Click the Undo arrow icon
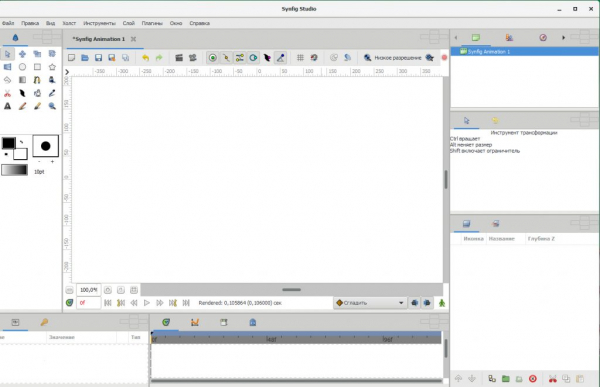 [x=145, y=58]
